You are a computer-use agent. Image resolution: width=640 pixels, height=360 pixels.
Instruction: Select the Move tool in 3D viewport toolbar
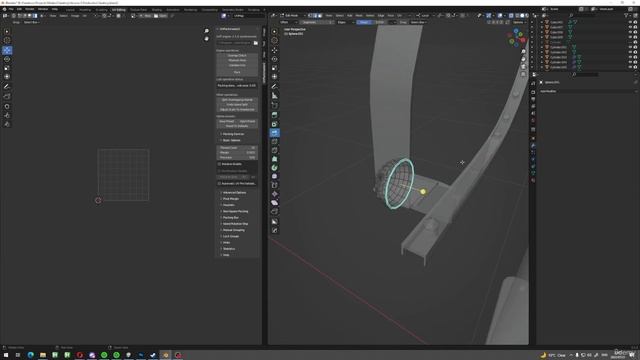click(274, 50)
